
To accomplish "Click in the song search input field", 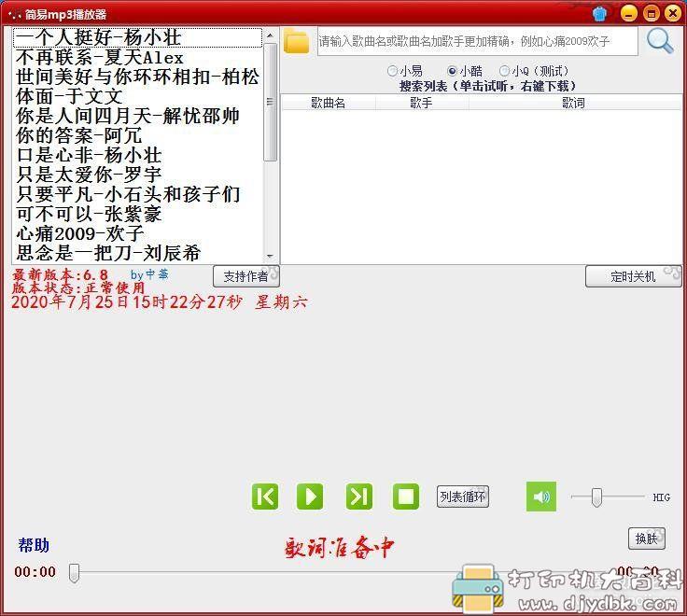I will tap(477, 42).
